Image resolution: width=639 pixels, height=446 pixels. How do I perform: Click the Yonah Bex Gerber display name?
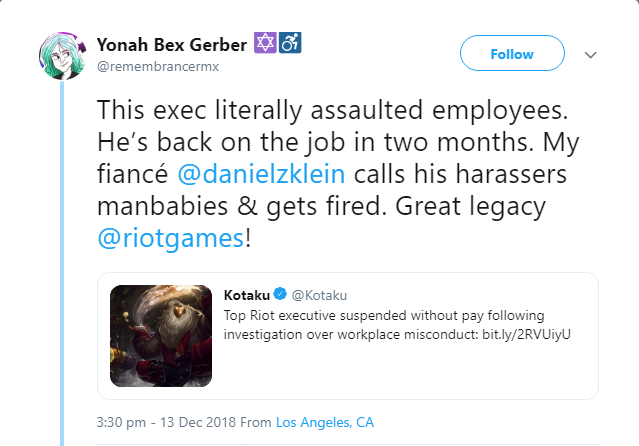coord(172,44)
